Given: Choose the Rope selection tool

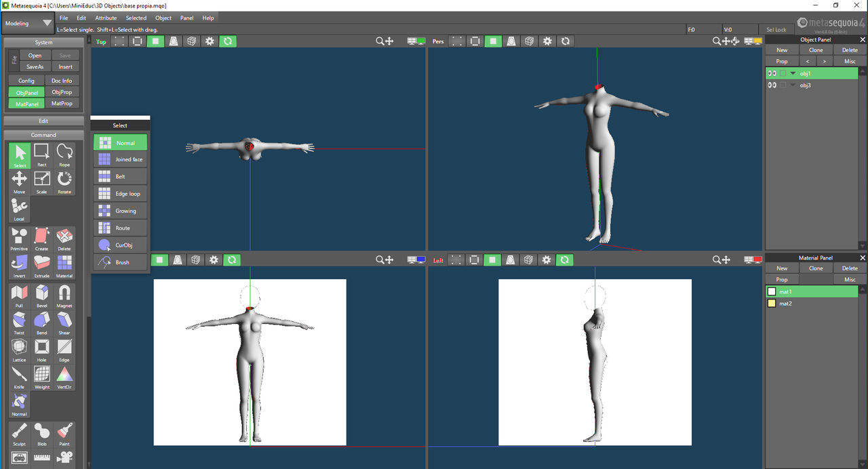Looking at the screenshot, I should 64,155.
